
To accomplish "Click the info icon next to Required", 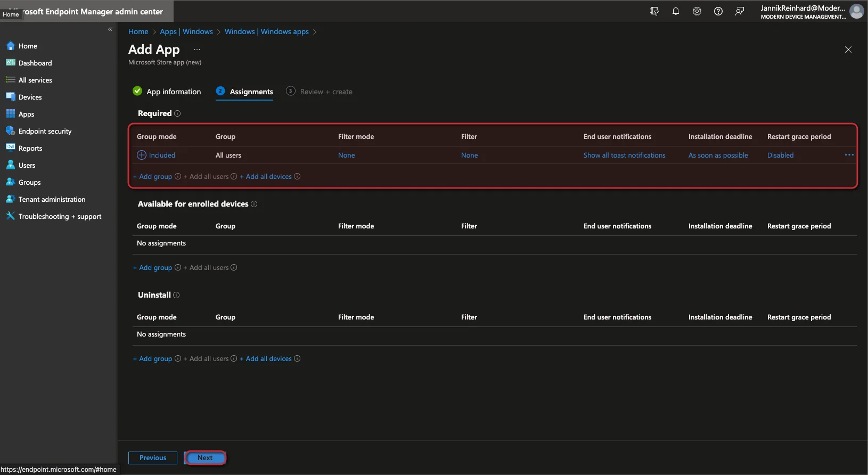I will click(177, 113).
